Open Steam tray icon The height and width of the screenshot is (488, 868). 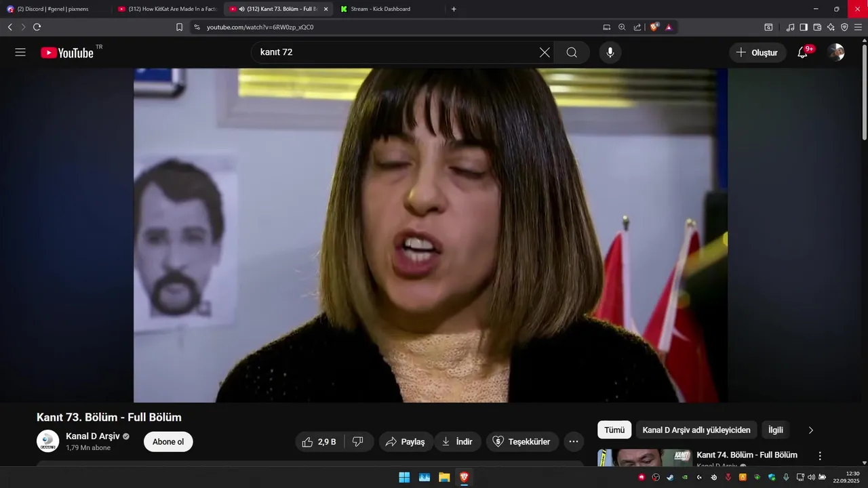[671, 477]
